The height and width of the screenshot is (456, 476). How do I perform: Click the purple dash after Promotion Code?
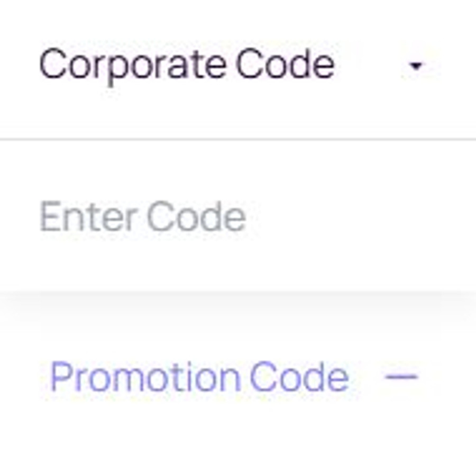tap(401, 377)
